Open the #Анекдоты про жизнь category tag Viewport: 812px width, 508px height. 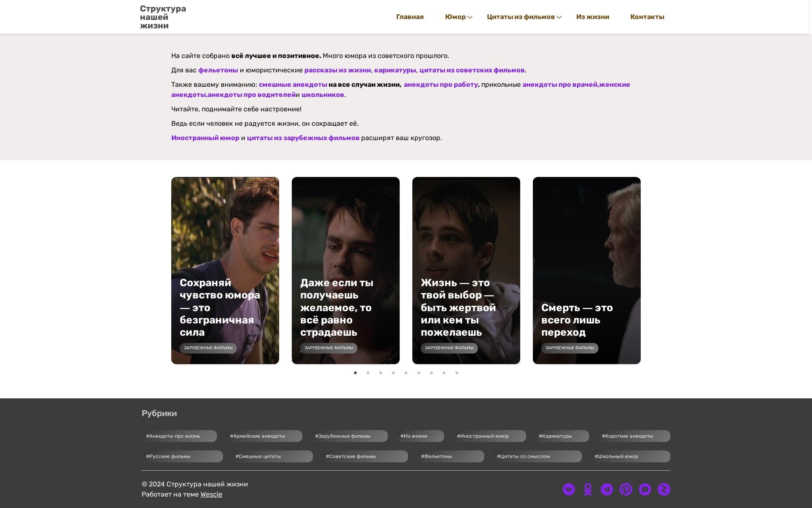tap(179, 436)
